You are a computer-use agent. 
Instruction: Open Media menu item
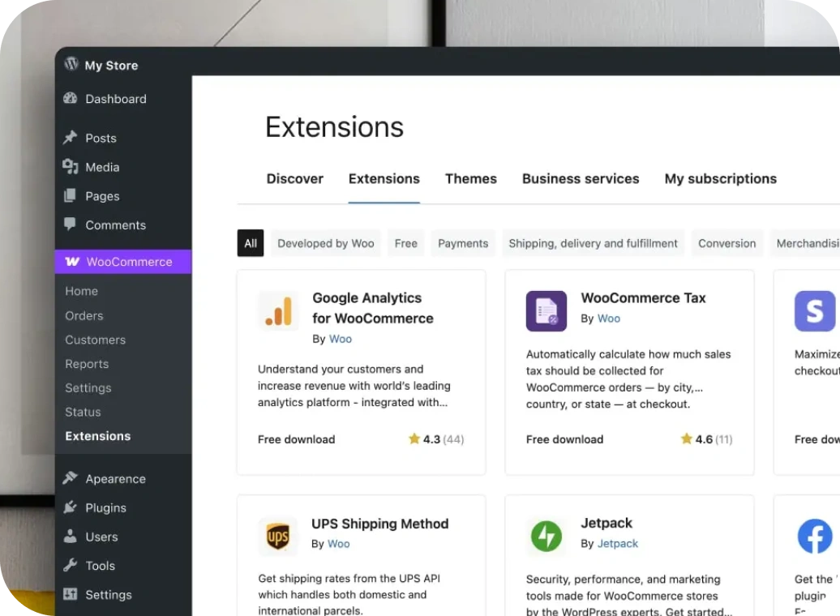pyautogui.click(x=102, y=167)
